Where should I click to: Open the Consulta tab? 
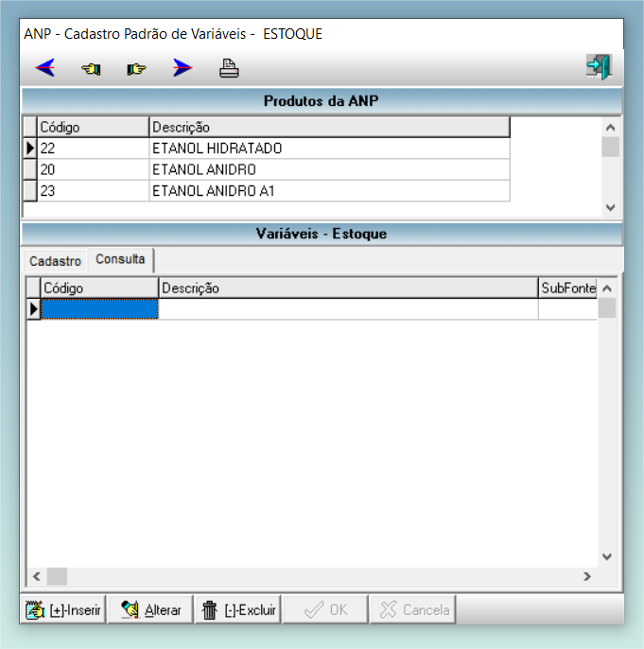tap(120, 259)
